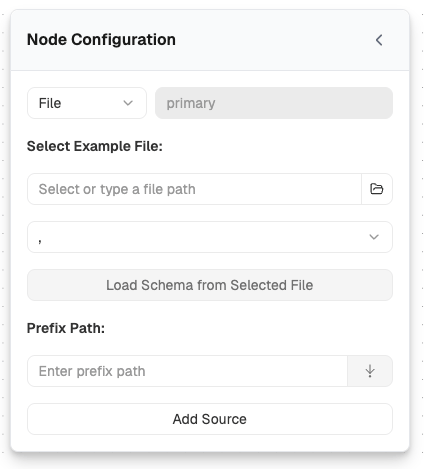Open the folder browse icon
Screen dimensions: 424x469
click(x=377, y=189)
